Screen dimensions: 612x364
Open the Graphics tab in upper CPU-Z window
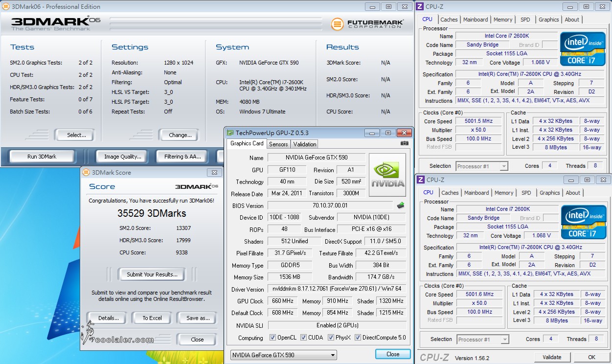click(x=549, y=20)
